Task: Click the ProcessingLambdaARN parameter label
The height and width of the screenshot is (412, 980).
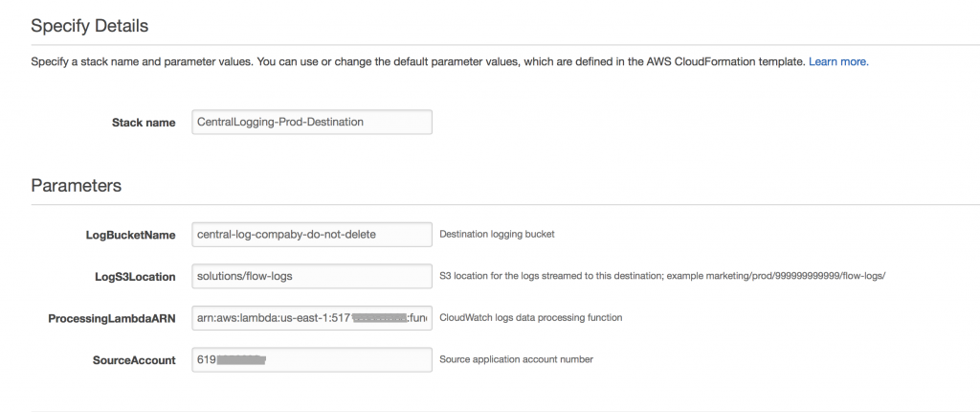Action: point(112,319)
